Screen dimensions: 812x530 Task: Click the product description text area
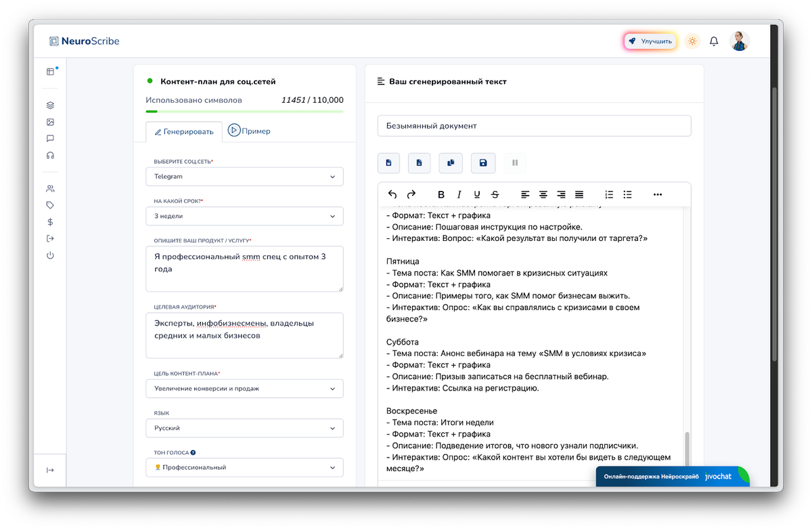pos(244,269)
